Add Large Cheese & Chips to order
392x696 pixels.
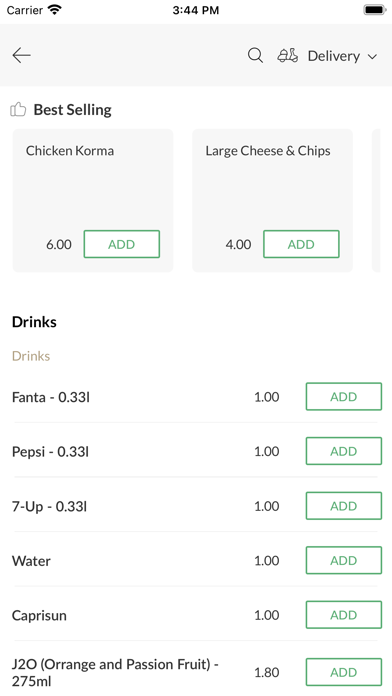[x=301, y=244]
